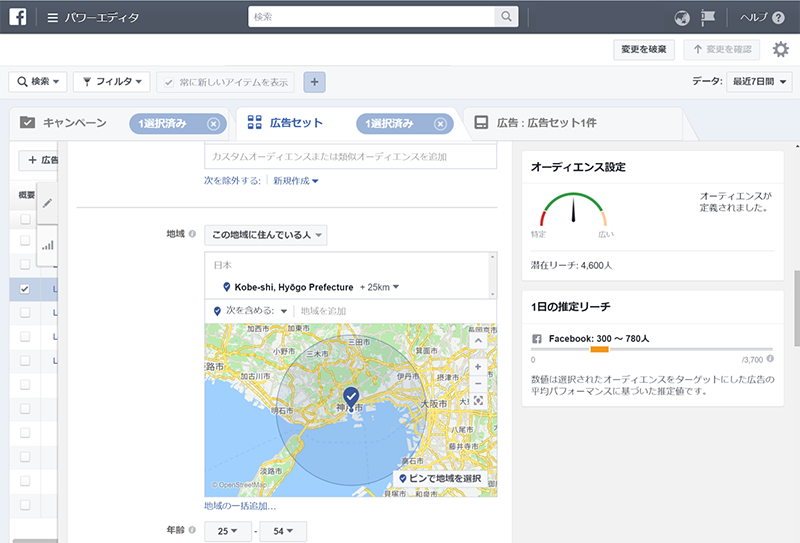Check the first row checkbox under 概要
The image size is (800, 543).
(x=24, y=219)
